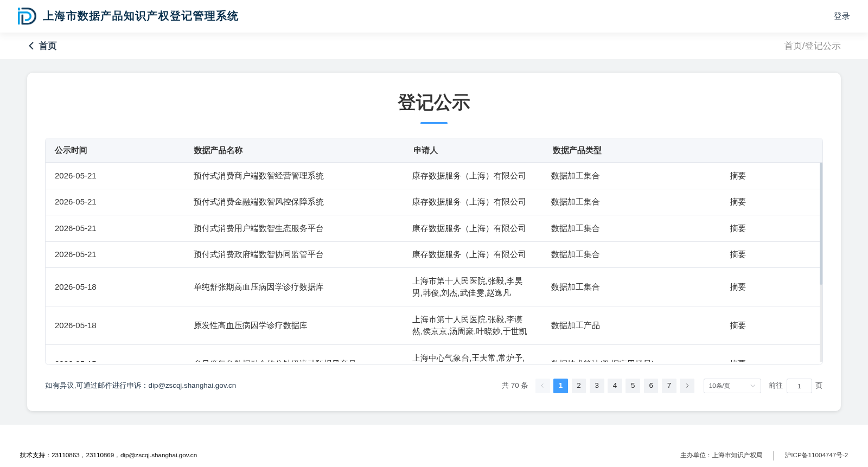868x467 pixels.
Task: Go to the next page arrow in pagination
Action: point(687,386)
